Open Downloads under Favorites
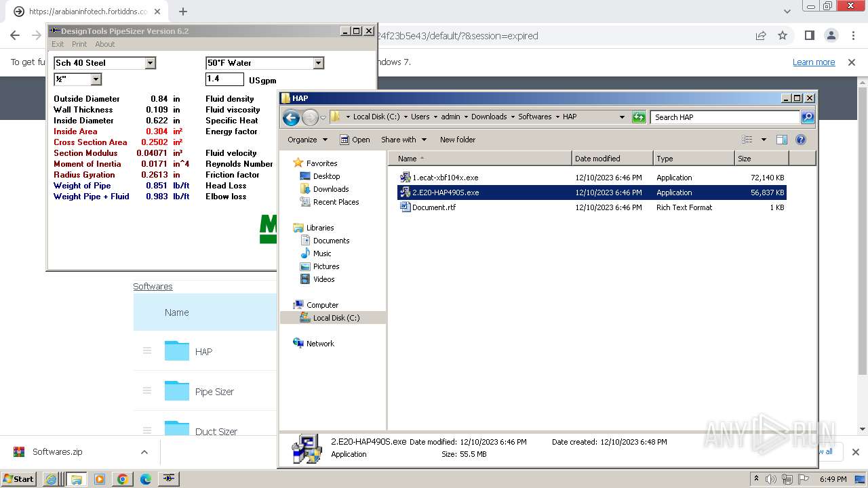This screenshot has width=868, height=488. click(330, 189)
